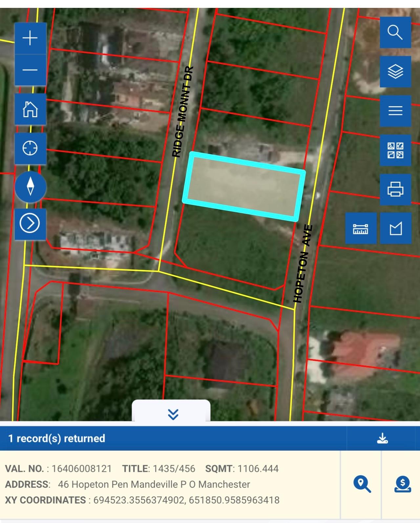
Task: Print the current map view
Action: [x=395, y=189]
